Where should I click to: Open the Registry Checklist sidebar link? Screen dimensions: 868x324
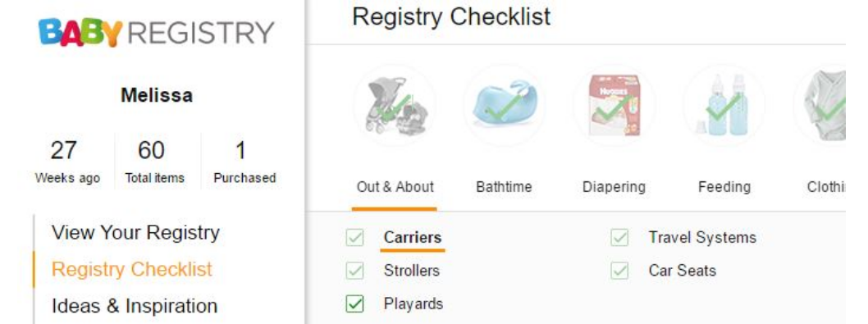coord(132,269)
